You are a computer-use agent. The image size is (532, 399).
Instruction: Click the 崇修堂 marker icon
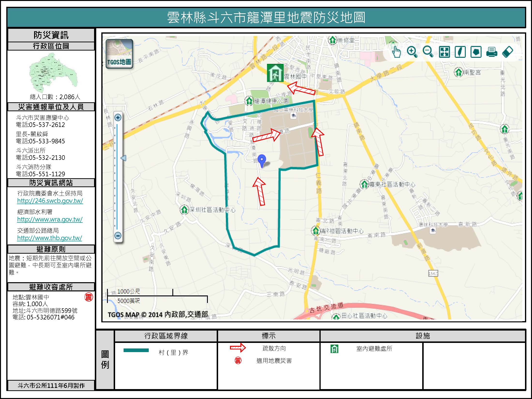tap(333, 40)
